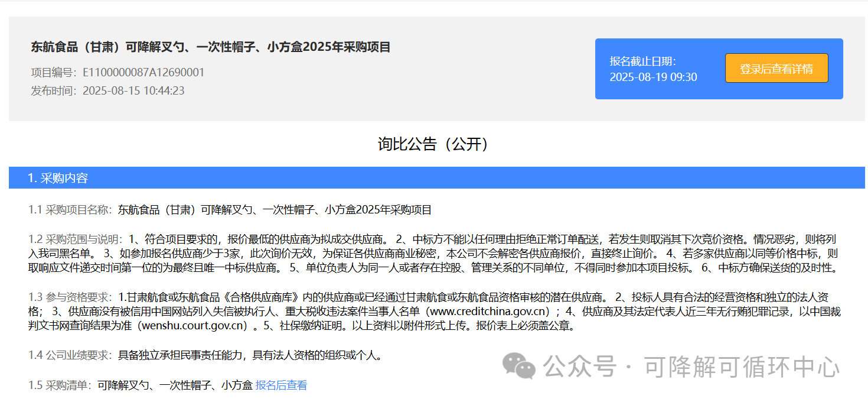The width and height of the screenshot is (868, 402).
Task: Click the publish time 2025-08-15 10:44:23
Action: click(133, 90)
